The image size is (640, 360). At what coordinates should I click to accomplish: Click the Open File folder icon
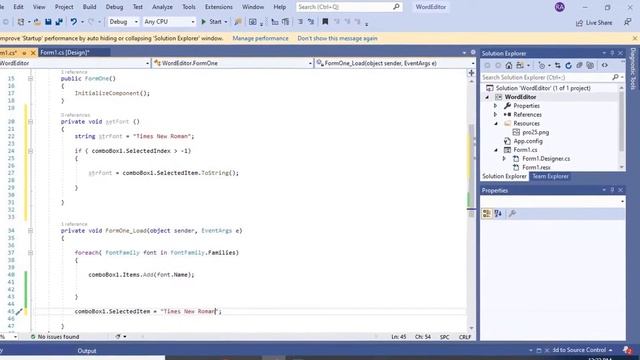pos(37,22)
